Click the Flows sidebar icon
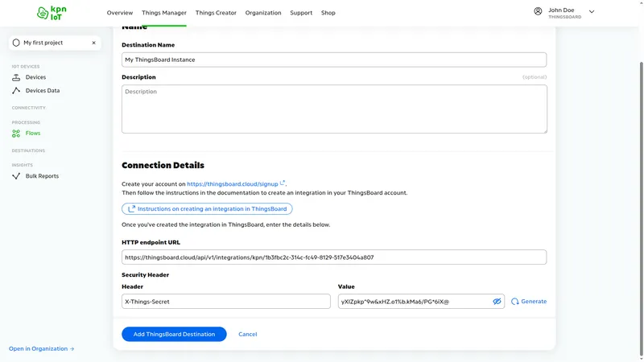The image size is (644, 362). 16,134
